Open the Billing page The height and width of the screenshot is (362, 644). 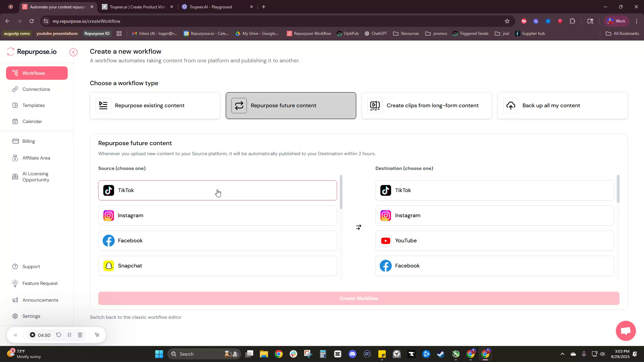point(28,141)
